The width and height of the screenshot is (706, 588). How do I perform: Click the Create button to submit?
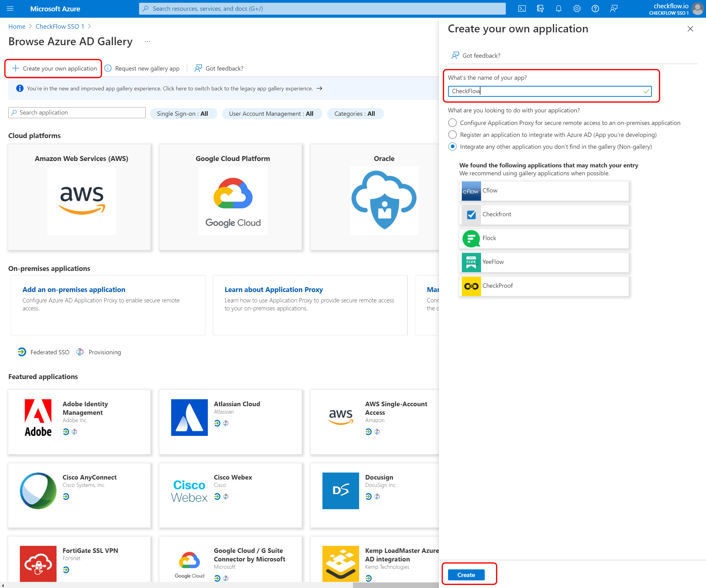466,573
